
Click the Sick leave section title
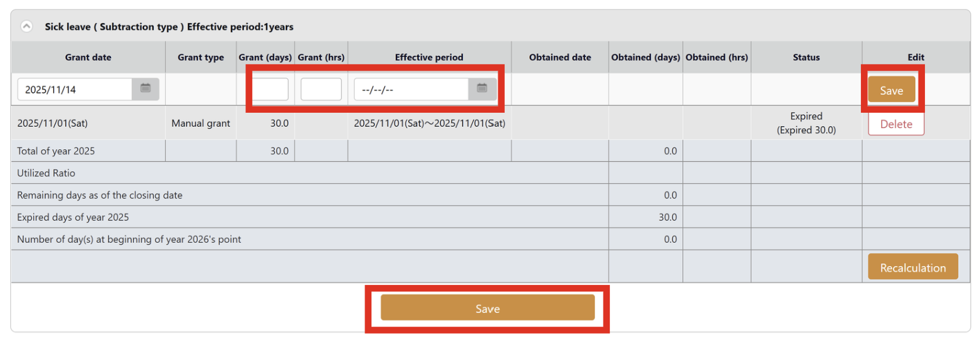(169, 27)
